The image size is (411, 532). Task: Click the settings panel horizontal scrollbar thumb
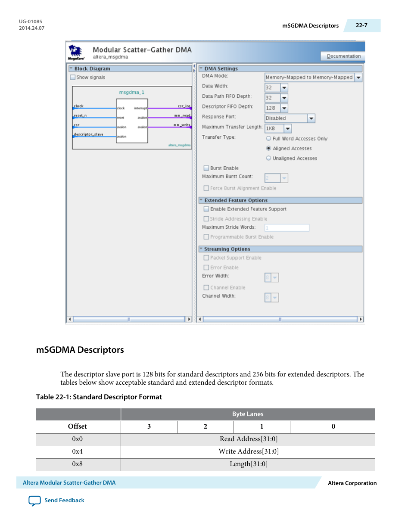point(280,319)
